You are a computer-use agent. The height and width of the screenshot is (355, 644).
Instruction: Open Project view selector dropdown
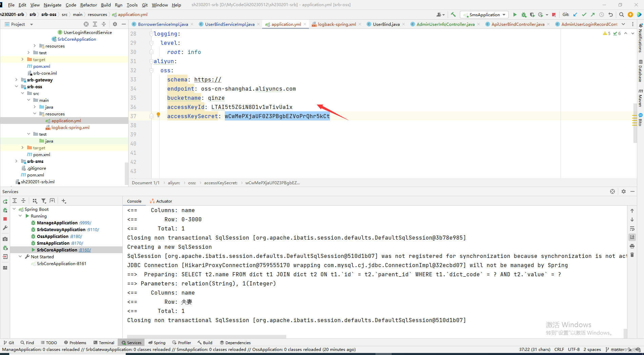(x=32, y=24)
